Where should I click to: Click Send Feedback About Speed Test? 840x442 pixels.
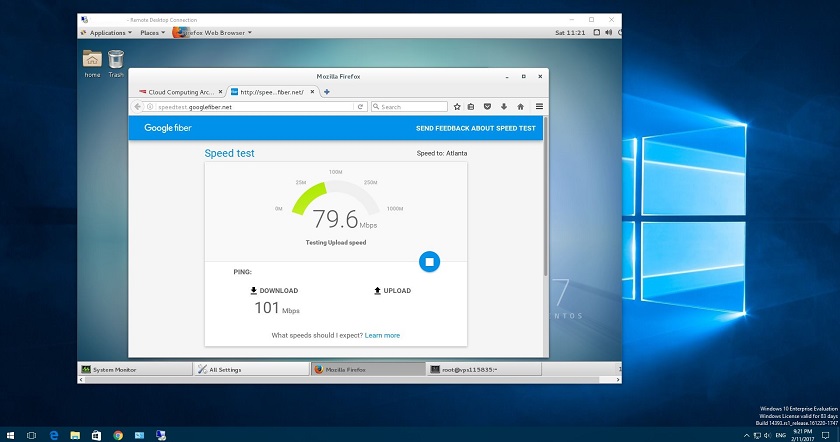tap(475, 128)
